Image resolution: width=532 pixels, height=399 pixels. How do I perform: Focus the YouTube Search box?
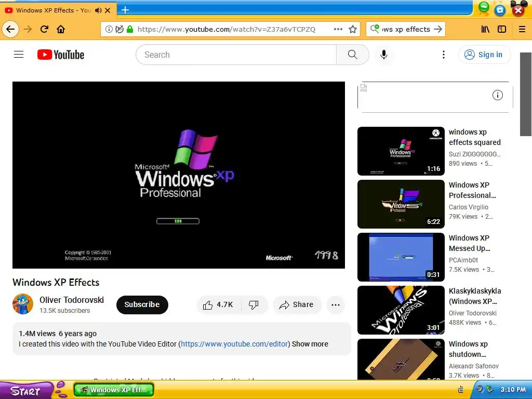click(236, 55)
